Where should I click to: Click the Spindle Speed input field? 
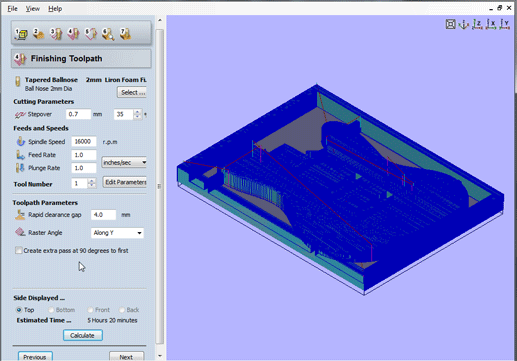[84, 142]
